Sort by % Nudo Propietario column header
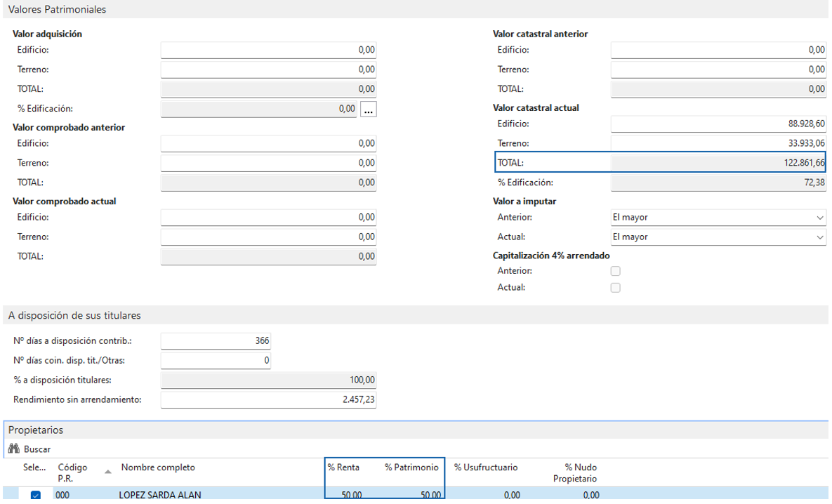Screen dimensions: 832x504 (575, 472)
